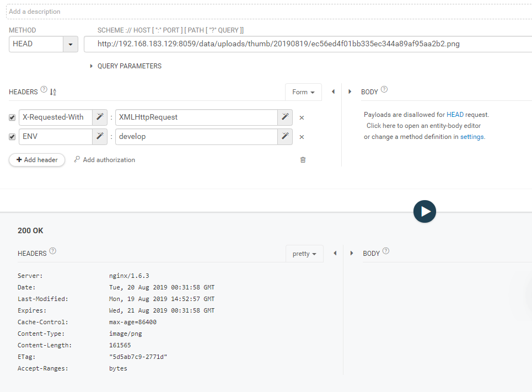Click Add authorization
This screenshot has width=532, height=392.
coord(105,160)
